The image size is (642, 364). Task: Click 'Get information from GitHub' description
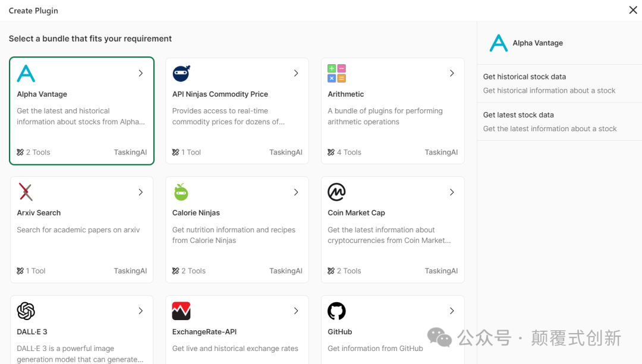tap(375, 349)
